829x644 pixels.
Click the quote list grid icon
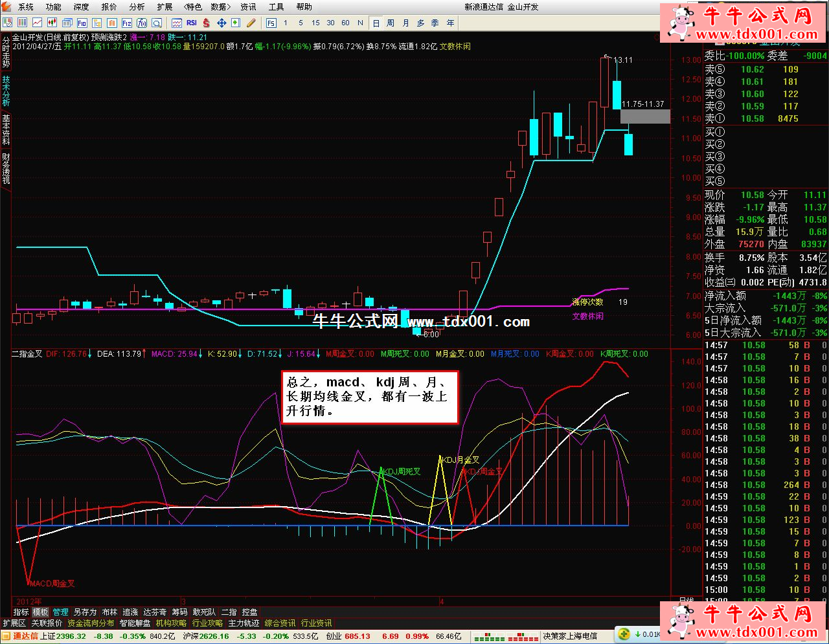pyautogui.click(x=23, y=23)
